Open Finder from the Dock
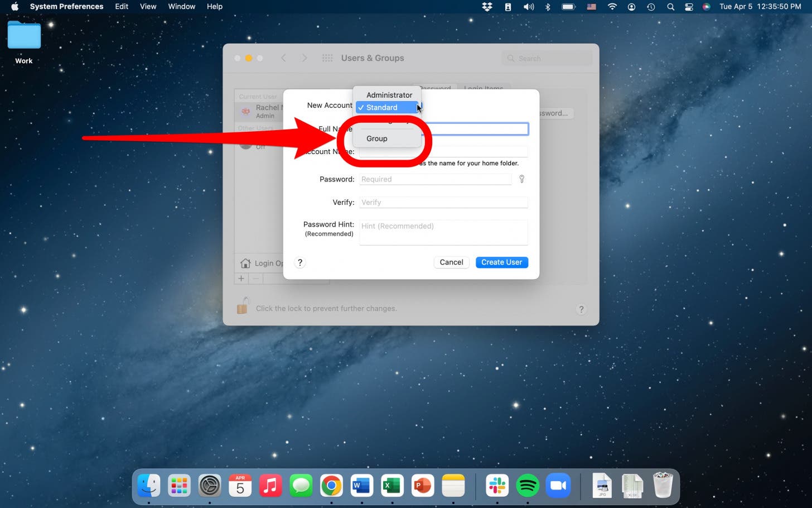The width and height of the screenshot is (812, 508). [x=149, y=486]
